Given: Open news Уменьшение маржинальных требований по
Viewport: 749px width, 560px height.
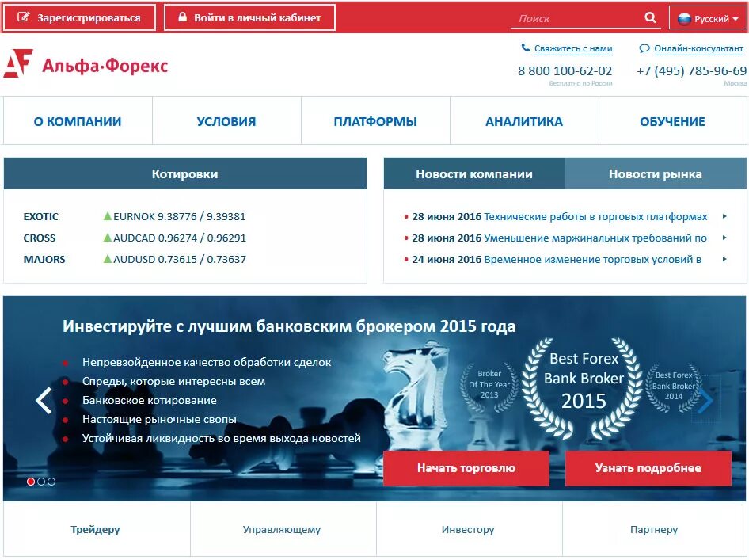Looking at the screenshot, I should 595,238.
